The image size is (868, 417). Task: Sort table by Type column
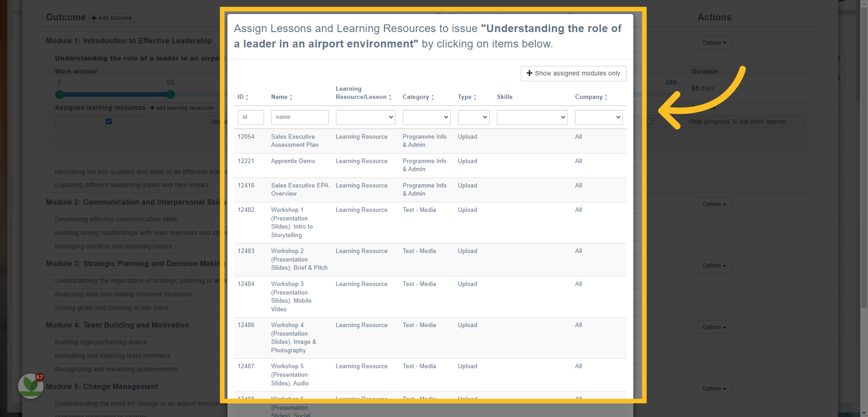467,97
